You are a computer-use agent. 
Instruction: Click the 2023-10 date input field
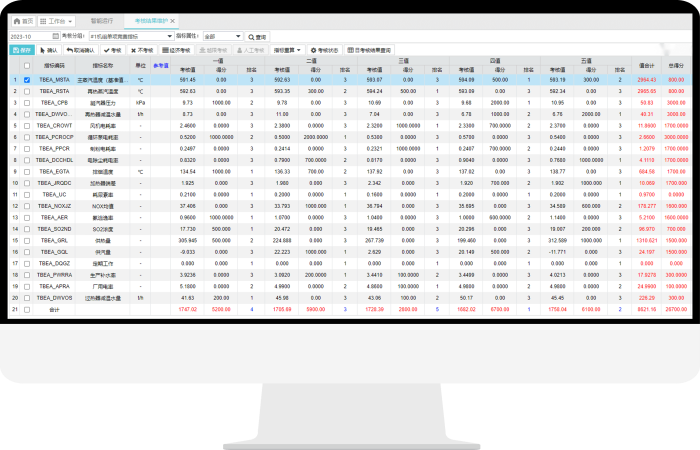pos(29,37)
